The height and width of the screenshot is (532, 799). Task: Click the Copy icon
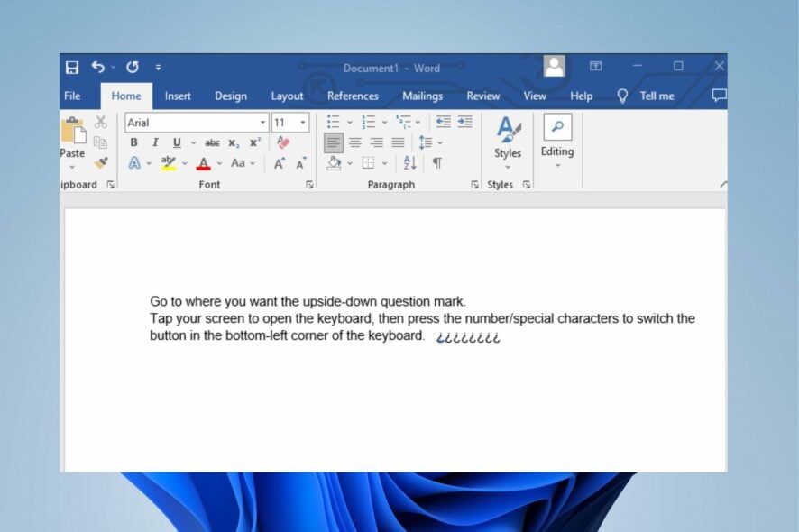(x=100, y=142)
